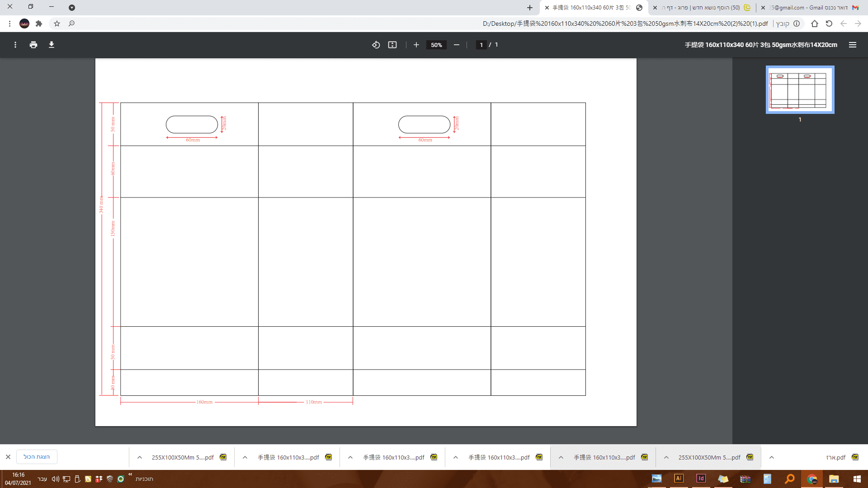Switch to the Gmail inbox tab
The height and width of the screenshot is (488, 868).
point(809,8)
